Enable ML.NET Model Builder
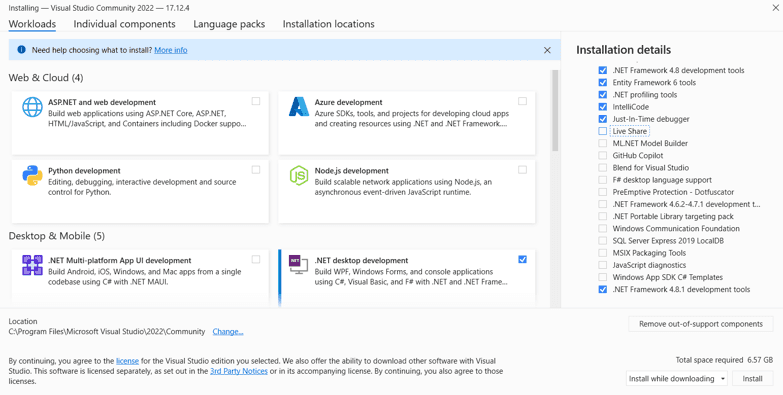The image size is (783, 395). (603, 143)
